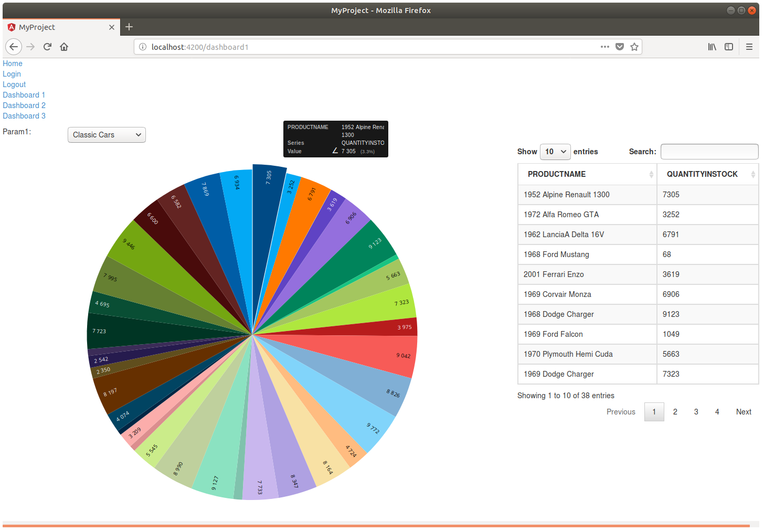Viewport: 764px width, 532px height.
Task: Click the 1968 Ford Mustang cell
Action: 587,254
